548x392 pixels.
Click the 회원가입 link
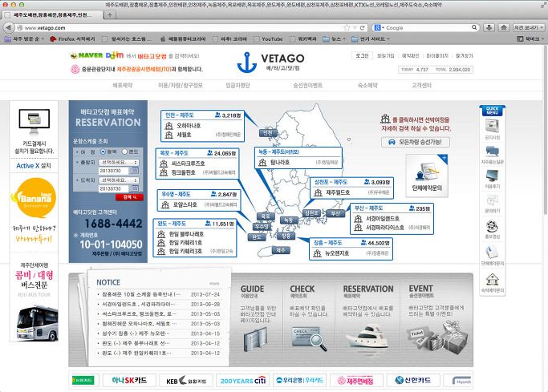[386, 55]
